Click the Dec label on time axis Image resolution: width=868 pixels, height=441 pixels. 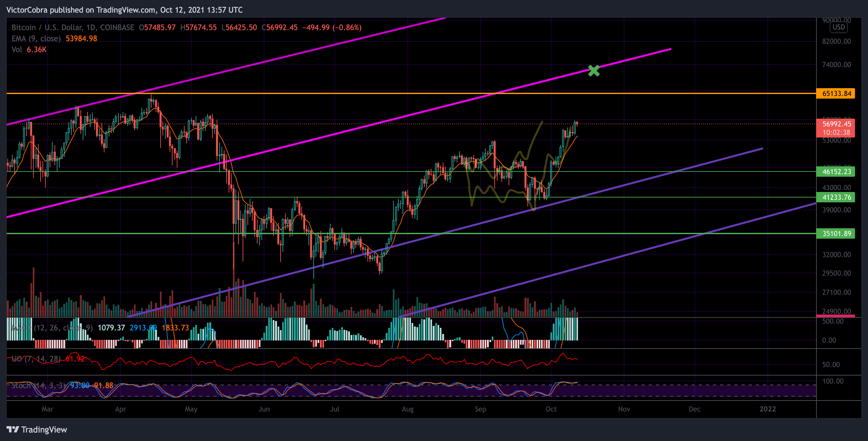point(694,409)
